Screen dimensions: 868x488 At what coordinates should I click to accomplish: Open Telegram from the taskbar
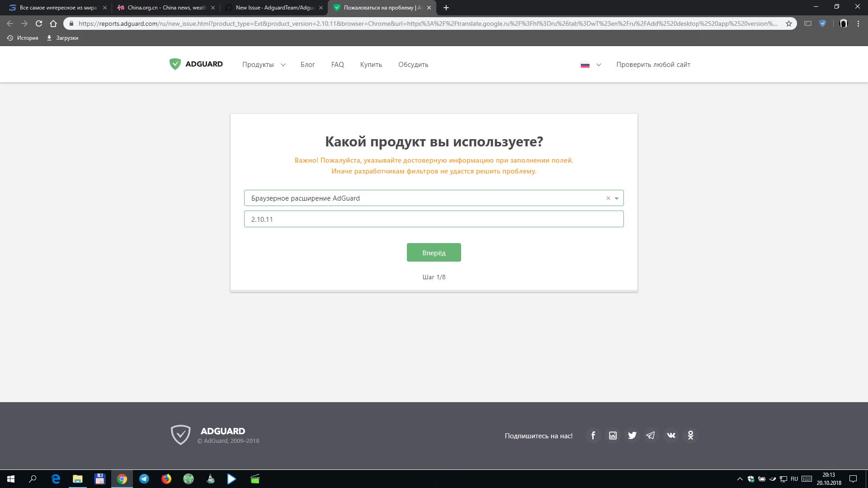144,479
